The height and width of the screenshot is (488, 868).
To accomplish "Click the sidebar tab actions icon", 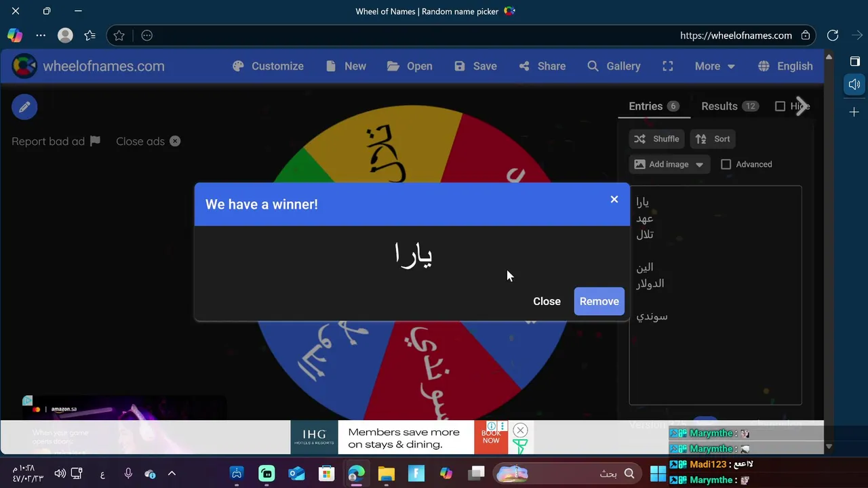I will pos(854,61).
